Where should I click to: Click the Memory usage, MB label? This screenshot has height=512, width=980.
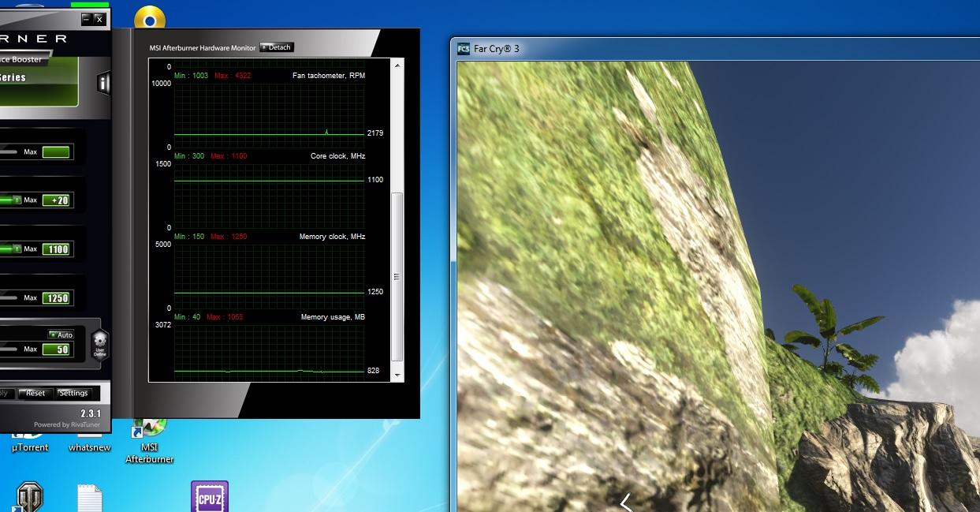tap(333, 317)
